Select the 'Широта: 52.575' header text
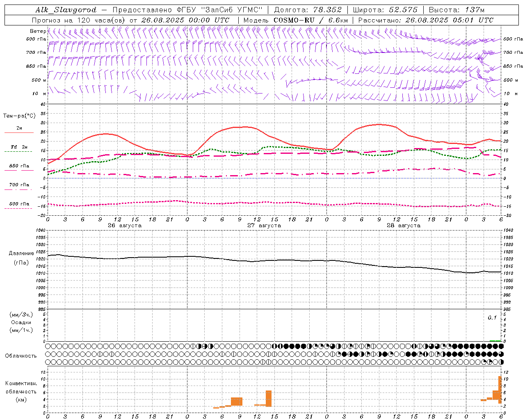This screenshot has width=525, height=420. click(385, 10)
